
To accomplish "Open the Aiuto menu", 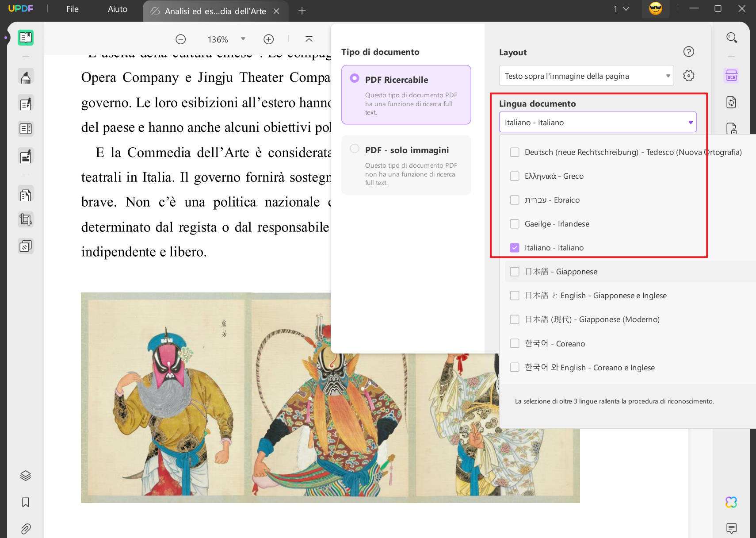I will tap(118, 9).
